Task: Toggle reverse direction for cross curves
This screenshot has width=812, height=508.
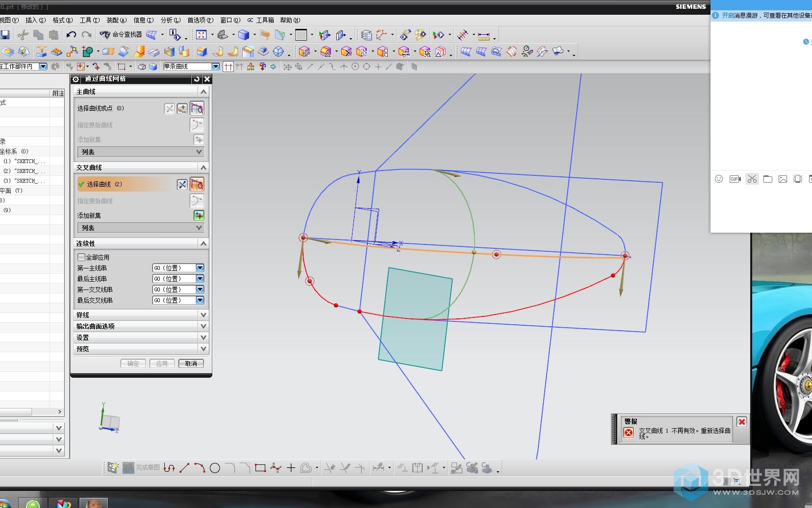Action: pos(182,185)
